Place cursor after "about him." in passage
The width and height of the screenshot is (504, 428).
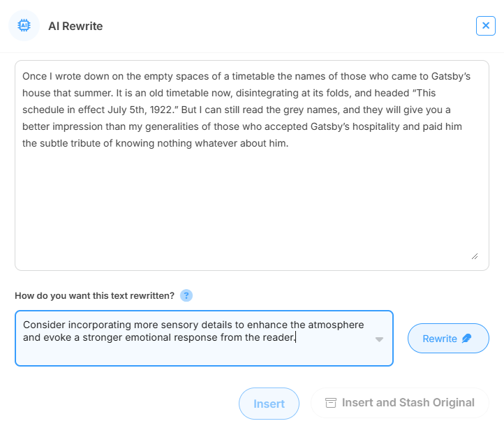click(x=289, y=144)
